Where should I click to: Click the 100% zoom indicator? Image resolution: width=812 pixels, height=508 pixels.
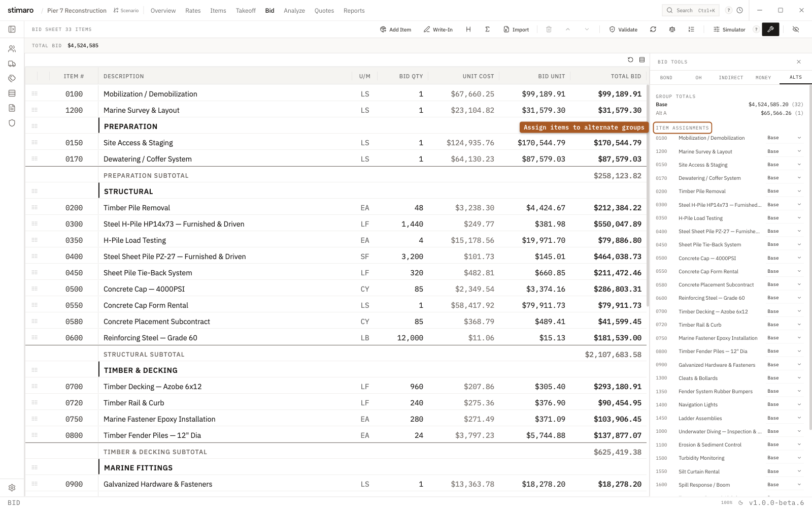[x=727, y=502]
